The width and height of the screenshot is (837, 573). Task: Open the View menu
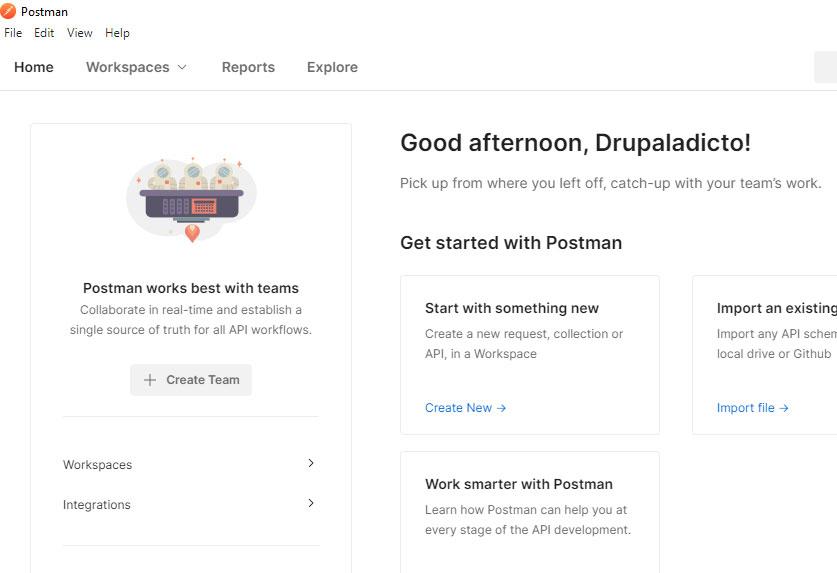tap(80, 33)
